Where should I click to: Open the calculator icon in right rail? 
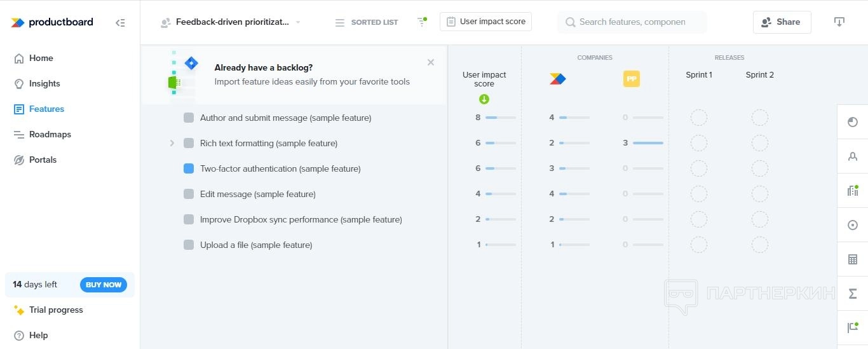point(853,259)
